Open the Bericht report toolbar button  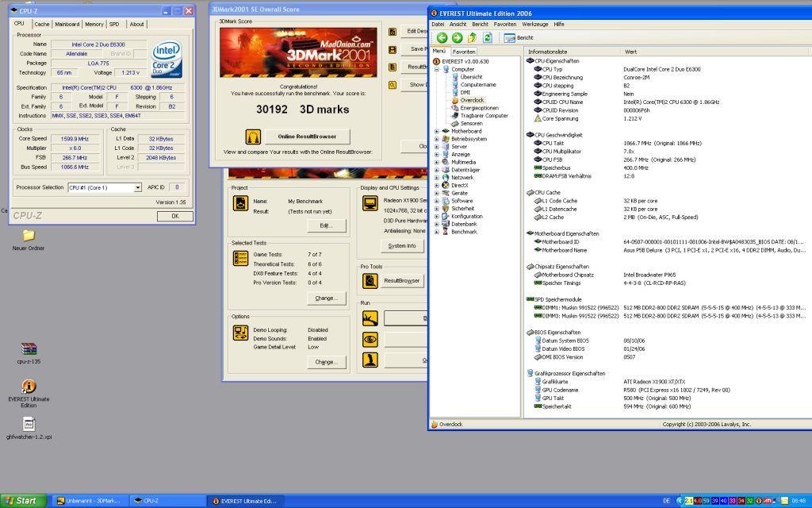pos(519,37)
